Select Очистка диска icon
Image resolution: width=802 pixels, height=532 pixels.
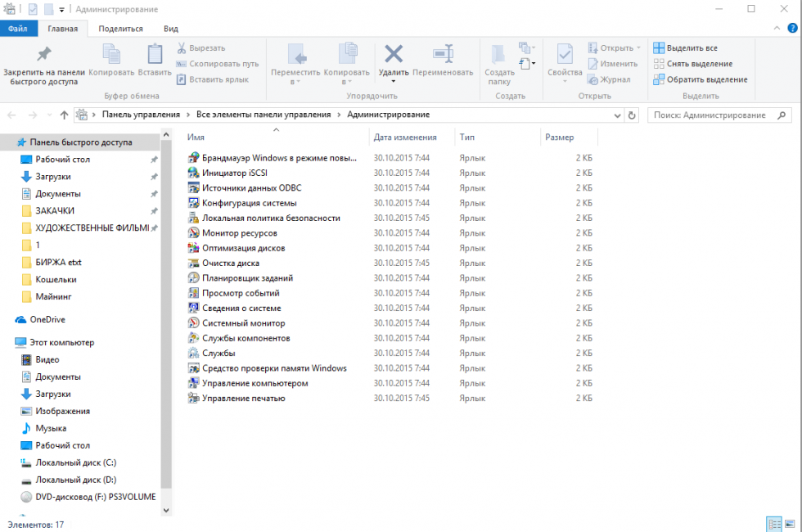click(193, 263)
